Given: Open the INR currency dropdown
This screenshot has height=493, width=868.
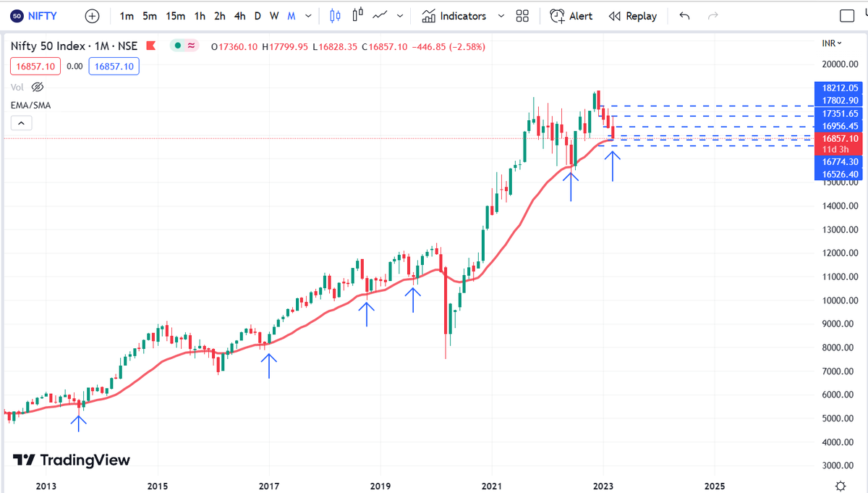Looking at the screenshot, I should pyautogui.click(x=833, y=44).
